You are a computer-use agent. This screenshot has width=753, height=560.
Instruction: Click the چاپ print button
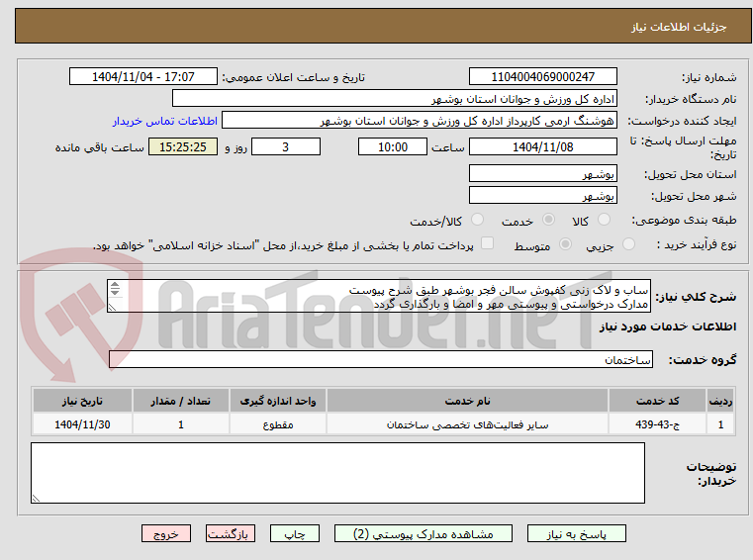click(295, 533)
